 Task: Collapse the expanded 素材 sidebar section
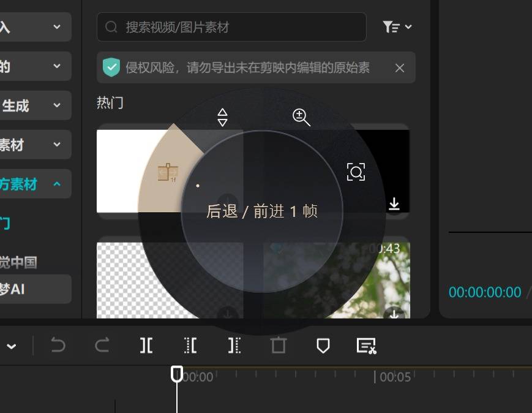57,184
